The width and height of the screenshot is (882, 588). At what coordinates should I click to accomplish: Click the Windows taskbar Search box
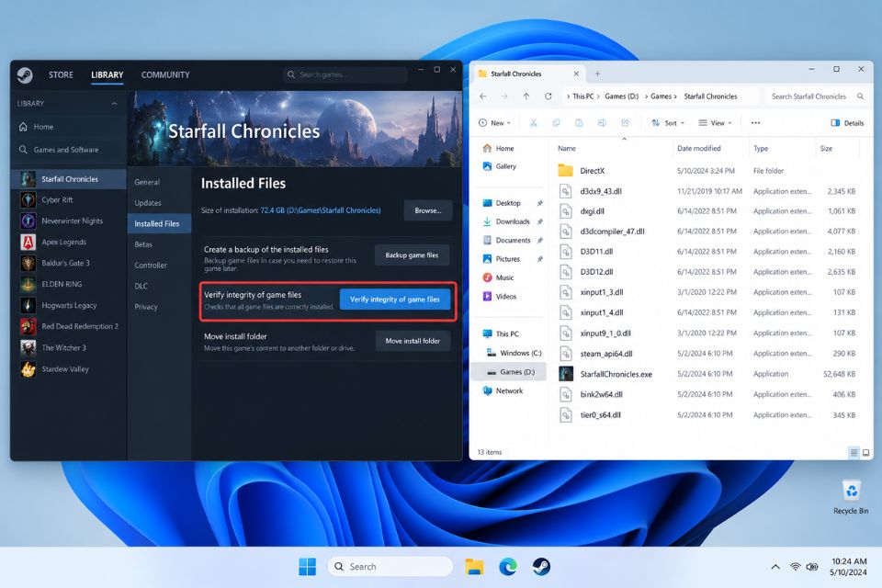coord(390,567)
